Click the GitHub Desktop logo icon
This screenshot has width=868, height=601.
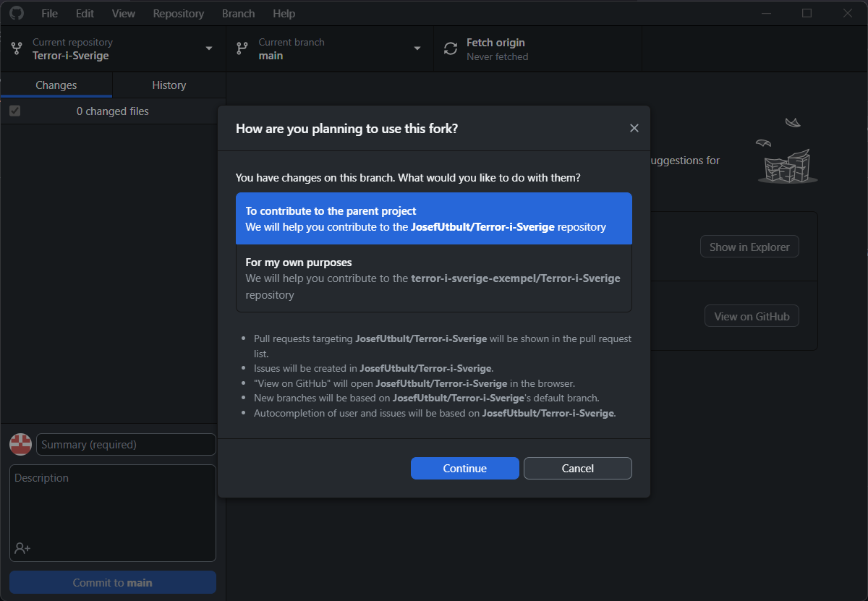[16, 13]
